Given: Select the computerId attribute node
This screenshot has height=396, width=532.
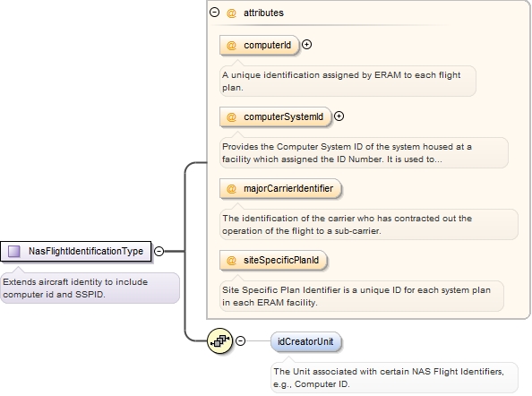Looking at the screenshot, I should pyautogui.click(x=260, y=45).
